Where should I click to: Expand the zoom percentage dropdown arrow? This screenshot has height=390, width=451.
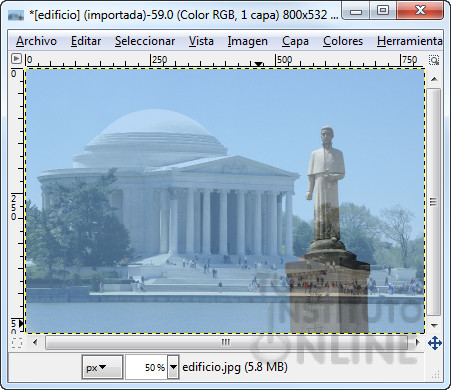pyautogui.click(x=173, y=367)
